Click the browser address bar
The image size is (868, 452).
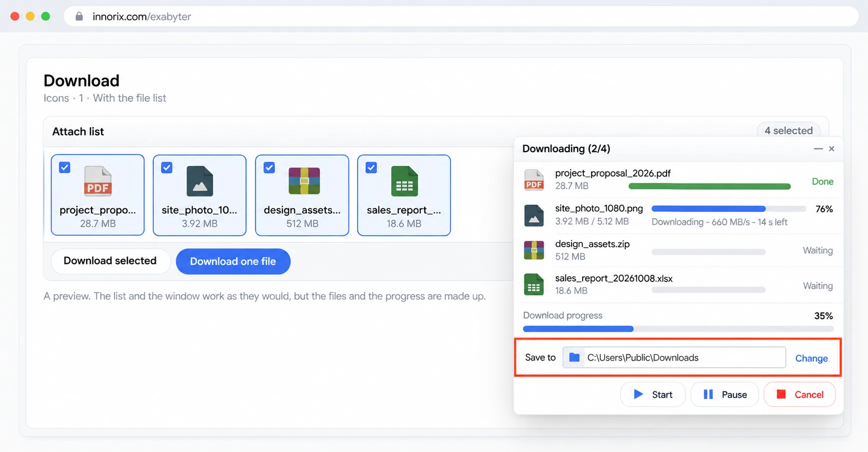(x=461, y=16)
